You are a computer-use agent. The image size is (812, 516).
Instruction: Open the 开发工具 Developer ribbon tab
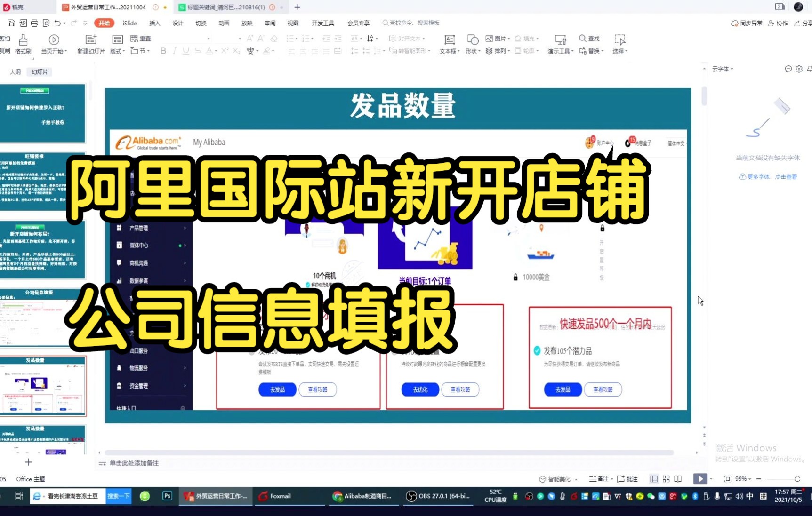(322, 23)
